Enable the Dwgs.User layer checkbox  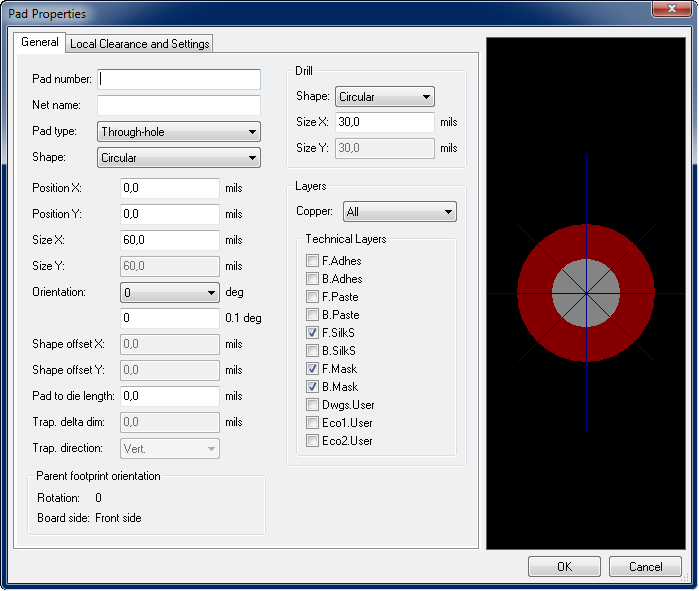314,405
